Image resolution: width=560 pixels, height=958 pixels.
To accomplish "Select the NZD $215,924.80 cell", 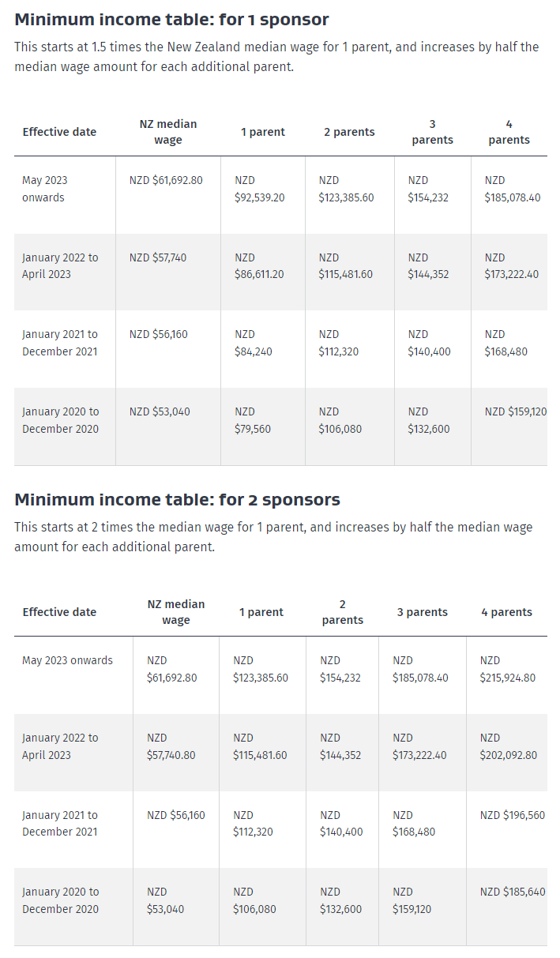I will pos(507,669).
